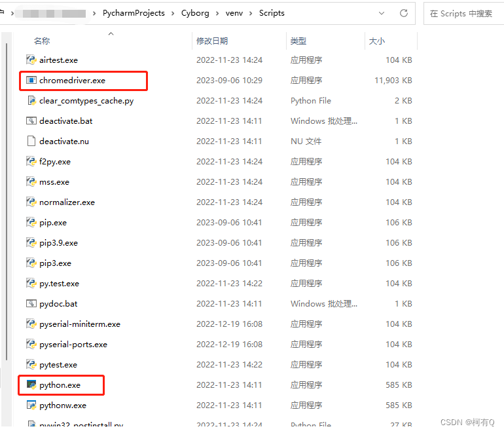Screen dimensions: 504x433
Task: Sort files by 名称 column header
Action: [42, 41]
